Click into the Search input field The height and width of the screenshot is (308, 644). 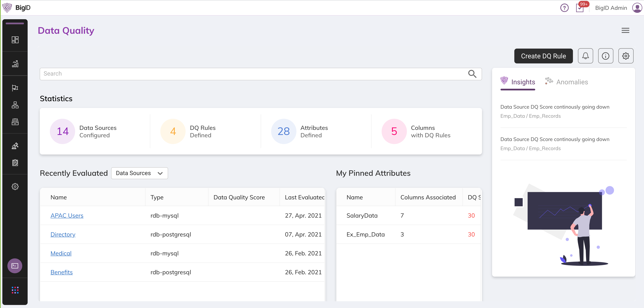252,74
